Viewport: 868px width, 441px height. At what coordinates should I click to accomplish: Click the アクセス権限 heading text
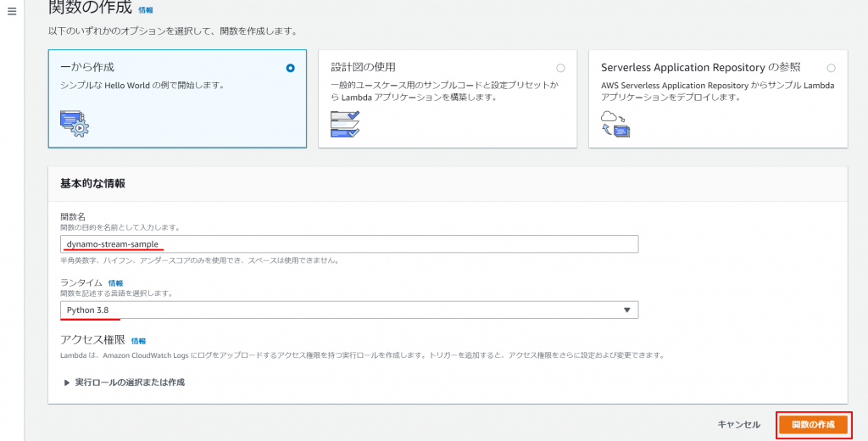[92, 340]
